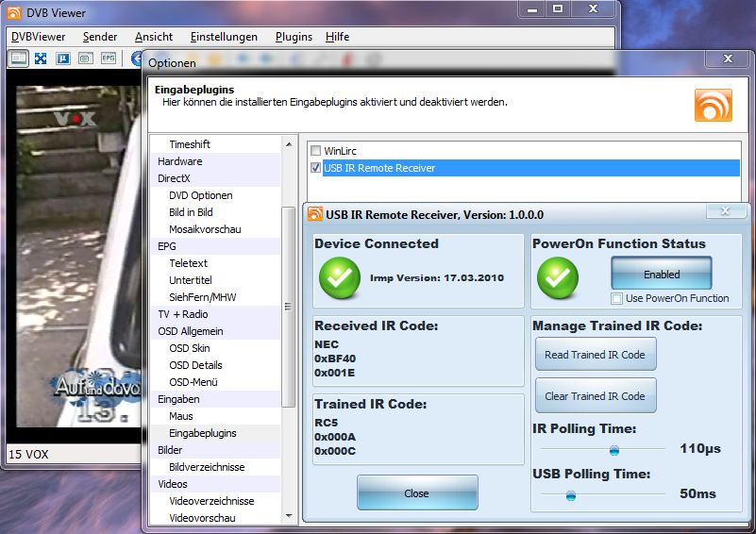Image resolution: width=756 pixels, height=534 pixels.
Task: Click the green check under PowerOn Function Status
Action: [x=558, y=277]
